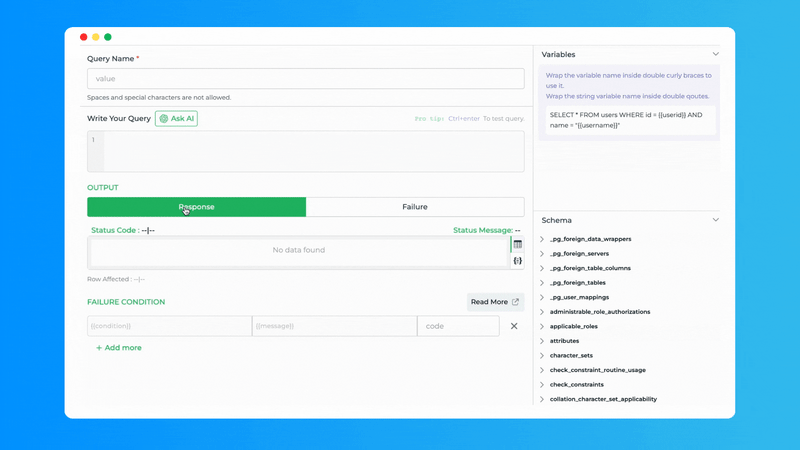
Task: Select the Response output tab
Action: tap(196, 207)
